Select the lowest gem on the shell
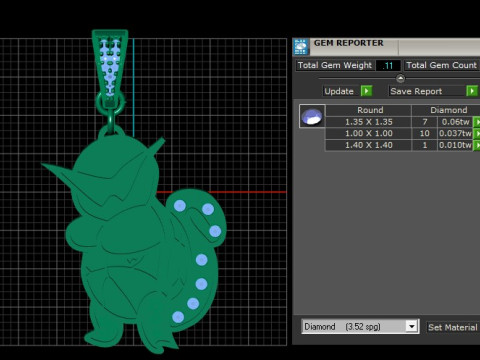 point(178,317)
